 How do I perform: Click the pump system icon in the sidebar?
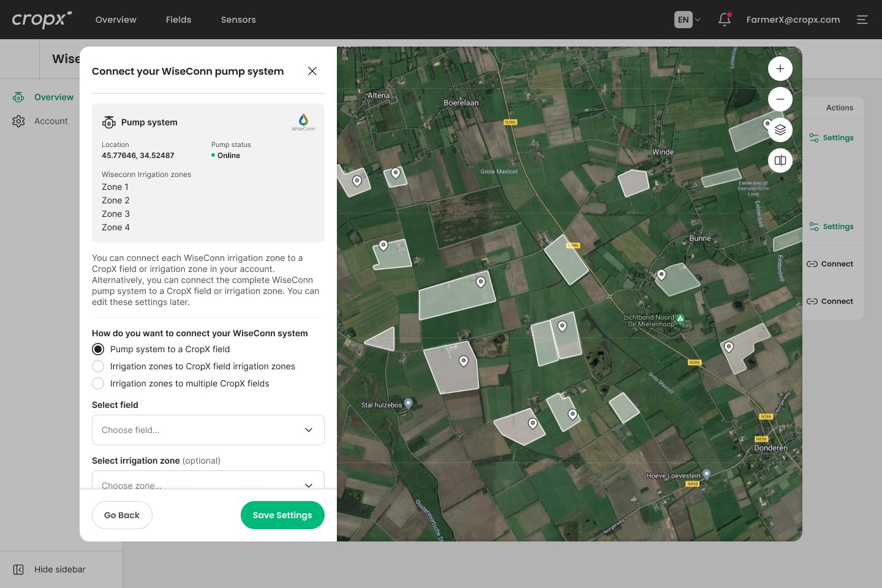(x=18, y=97)
